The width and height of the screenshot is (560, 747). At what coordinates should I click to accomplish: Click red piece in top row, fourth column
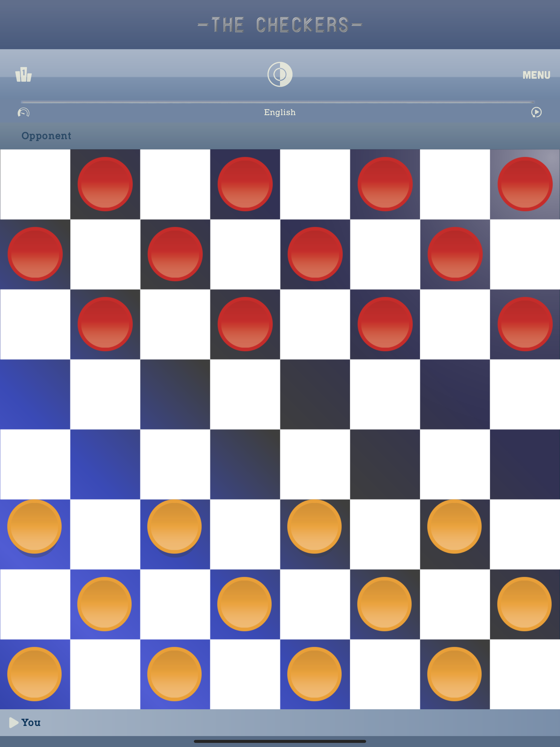point(245,184)
